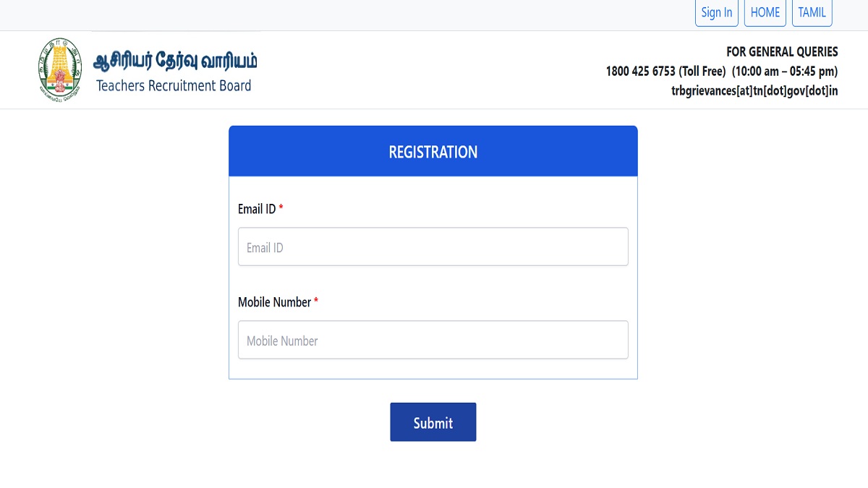Click the FOR GENERAL QUERIES heading
Screen dimensions: 868x488
[x=782, y=52]
